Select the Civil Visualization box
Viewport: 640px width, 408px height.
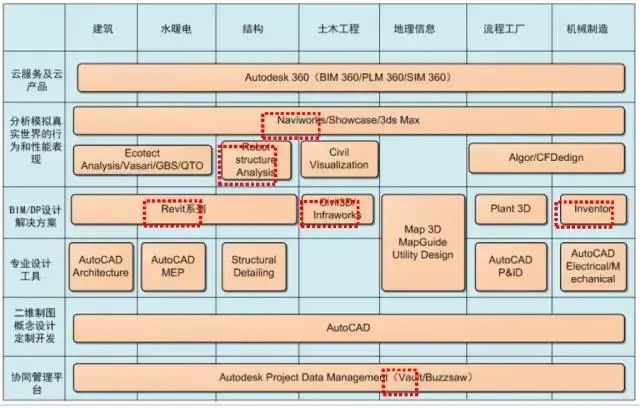point(340,159)
